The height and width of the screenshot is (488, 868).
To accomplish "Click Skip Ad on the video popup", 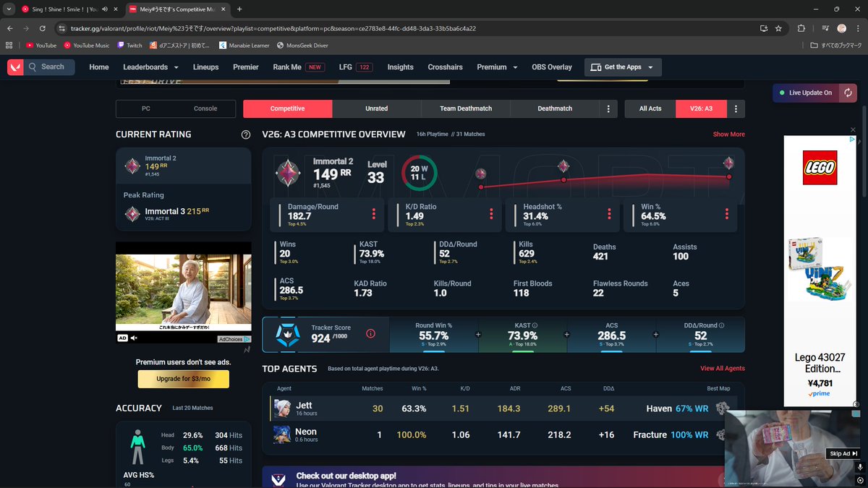I will (843, 453).
